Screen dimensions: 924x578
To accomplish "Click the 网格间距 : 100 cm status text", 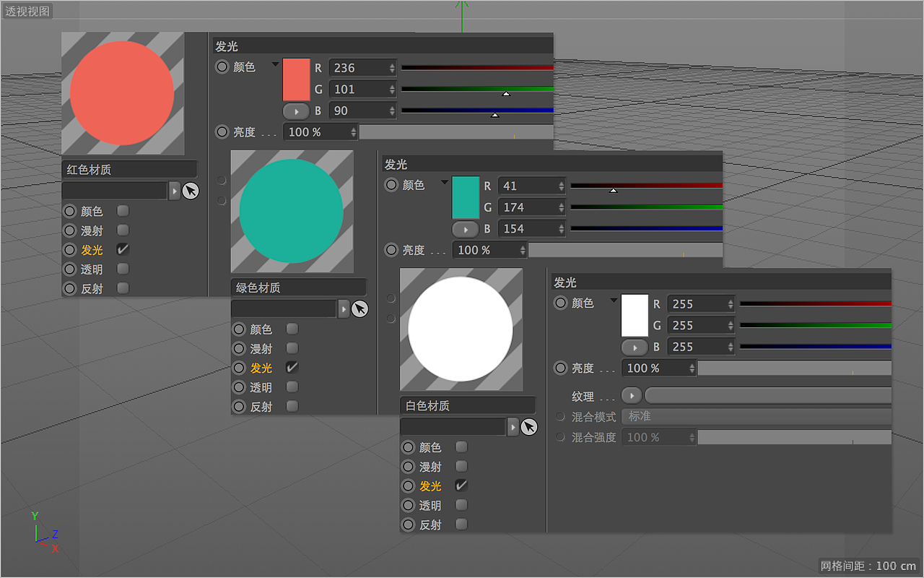I will [x=869, y=566].
